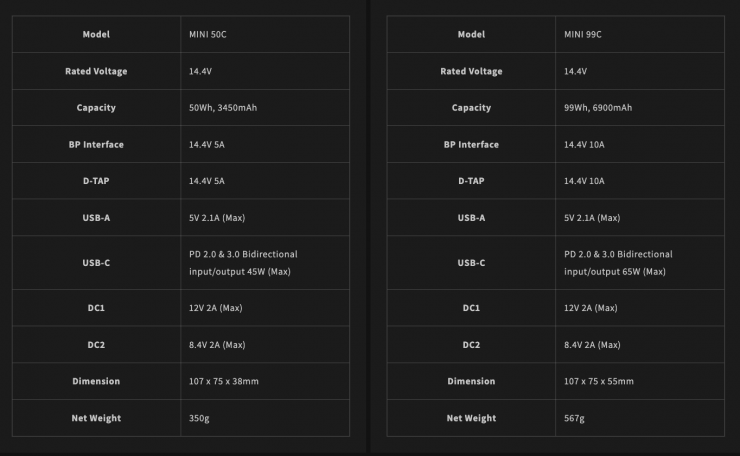This screenshot has width=740, height=456.
Task: Click the DC2 label in MINI 99C table
Action: point(471,345)
